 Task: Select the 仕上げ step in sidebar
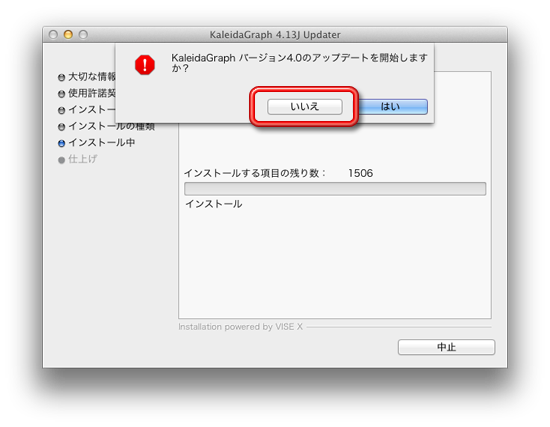[82, 159]
